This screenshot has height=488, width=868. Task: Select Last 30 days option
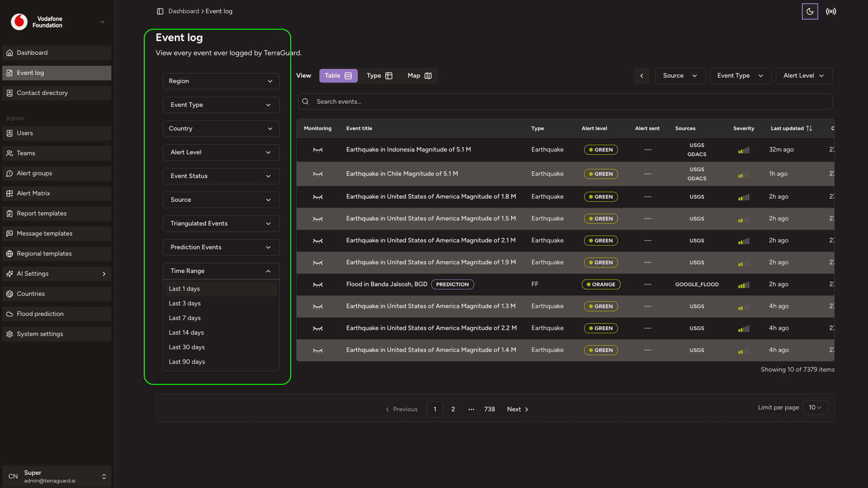coord(221,347)
